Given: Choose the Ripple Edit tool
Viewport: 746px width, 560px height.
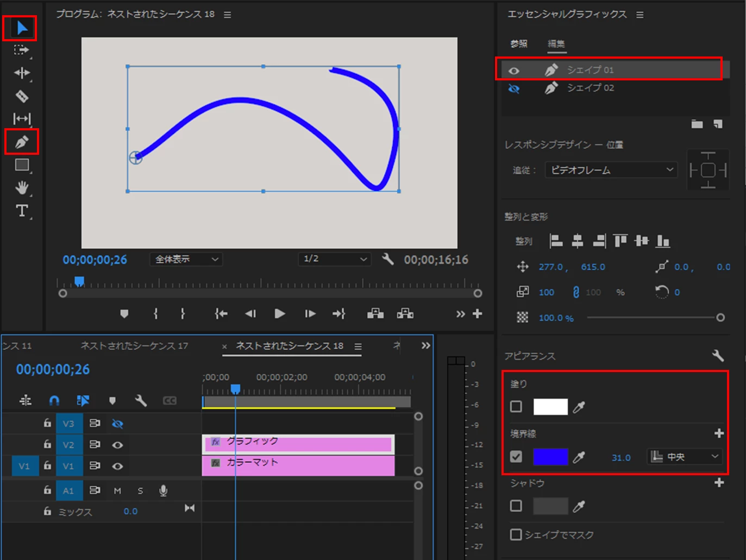Looking at the screenshot, I should [22, 73].
